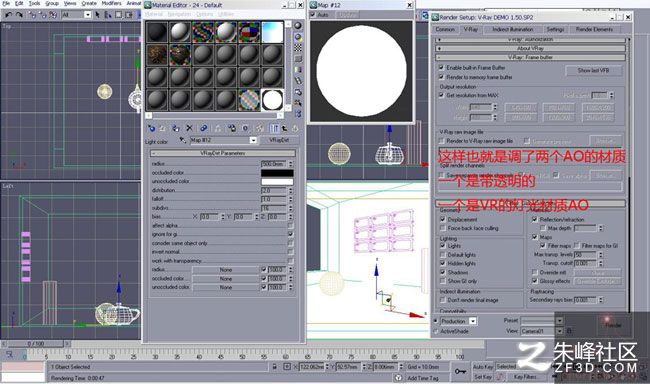Open the selection filter 'All' dropdown
The width and height of the screenshot is (650, 384).
pos(88,15)
